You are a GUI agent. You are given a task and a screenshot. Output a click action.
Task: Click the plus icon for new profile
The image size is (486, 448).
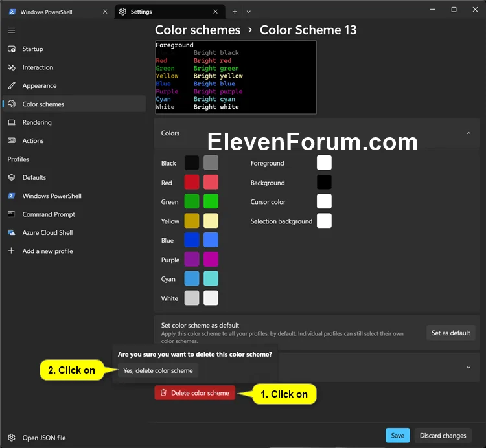coord(11,251)
